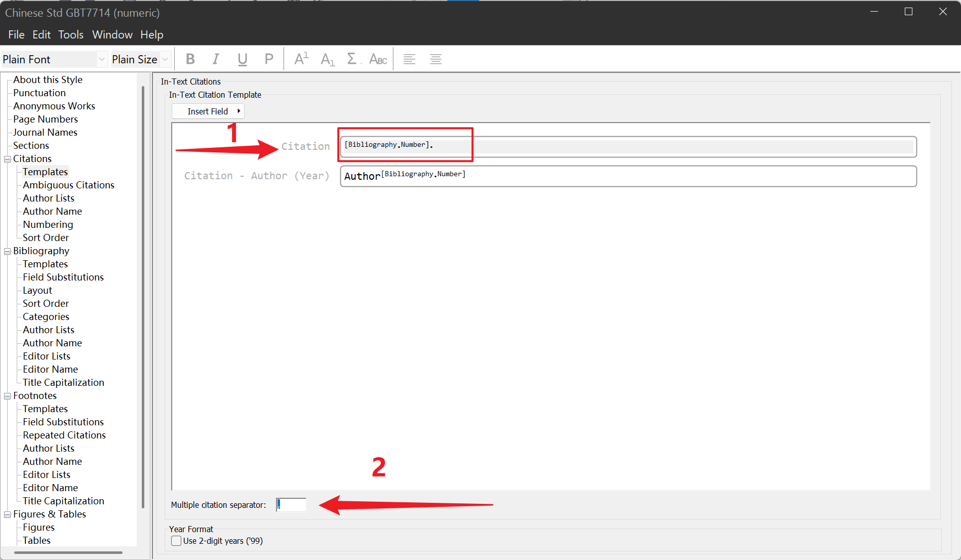Screen dimensions: 961x560
Task: Select Author Name under Citations
Action: 52,211
